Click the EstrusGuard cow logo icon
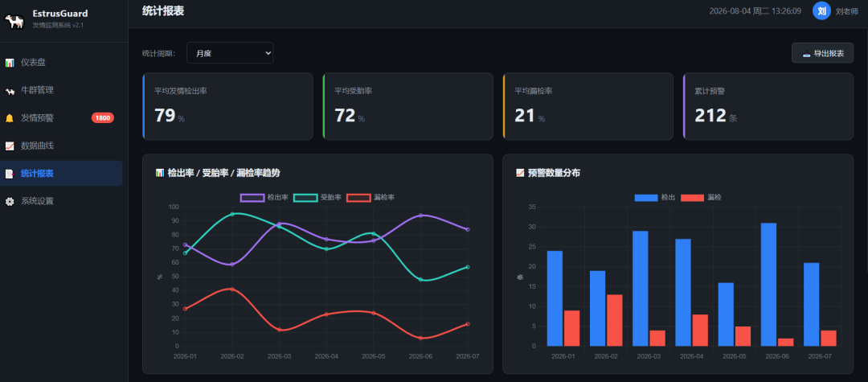The width and height of the screenshot is (868, 382). pyautogui.click(x=14, y=20)
